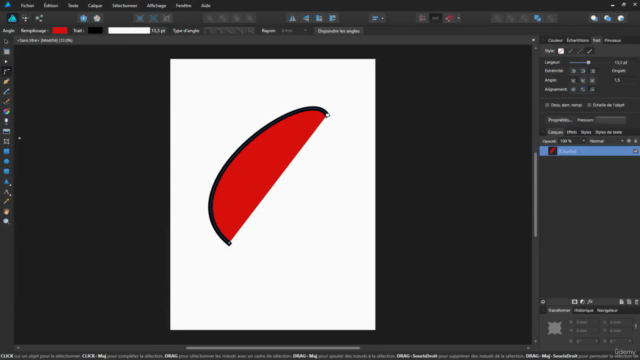The image size is (640, 360).
Task: Switch to the Pinceaux tab
Action: tap(612, 40)
